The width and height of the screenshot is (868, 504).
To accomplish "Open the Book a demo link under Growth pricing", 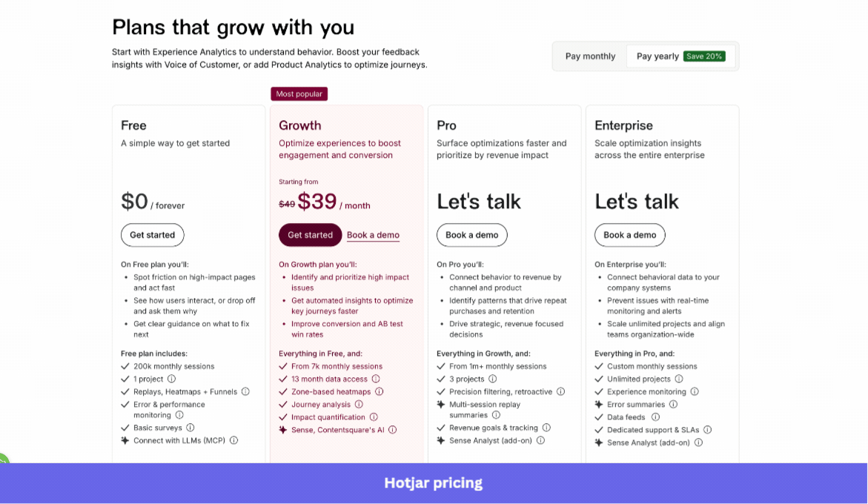I will [373, 235].
